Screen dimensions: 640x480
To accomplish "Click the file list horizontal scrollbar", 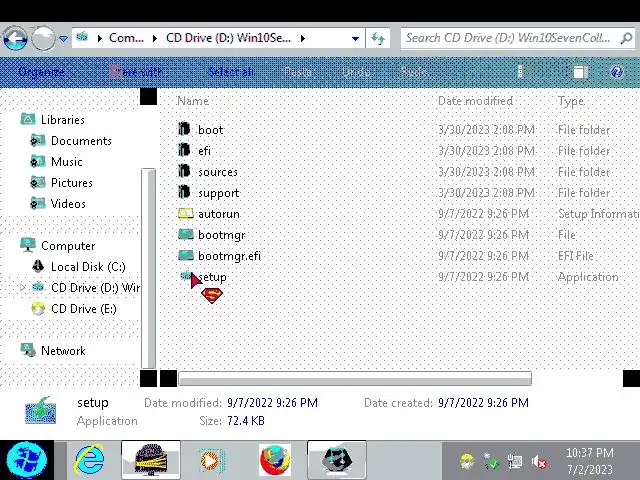I will pyautogui.click(x=355, y=378).
